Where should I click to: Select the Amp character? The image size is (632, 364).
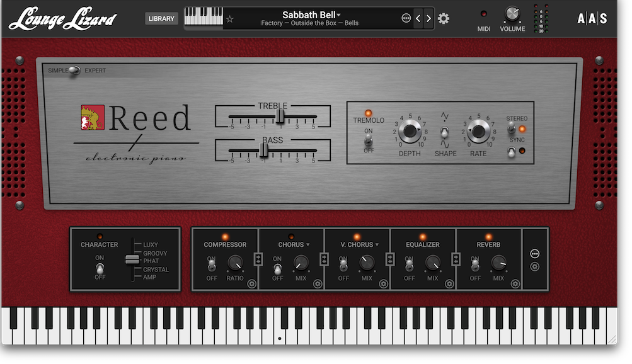(149, 277)
